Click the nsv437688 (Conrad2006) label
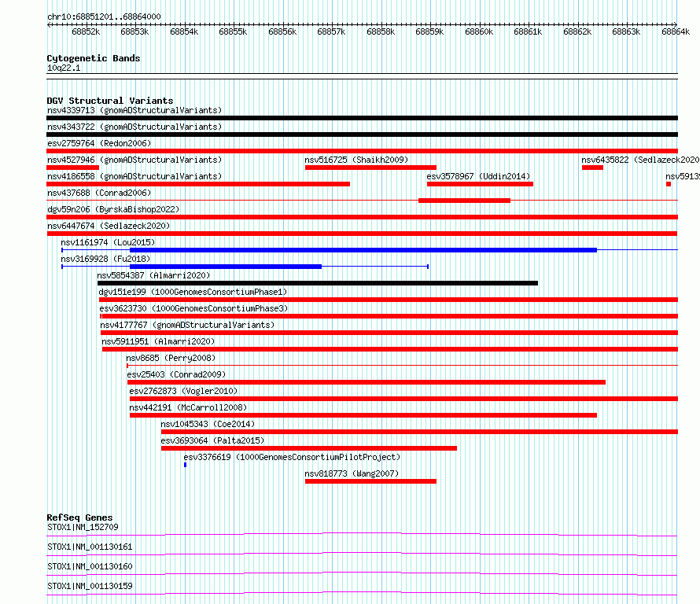700x604 pixels. [99, 193]
